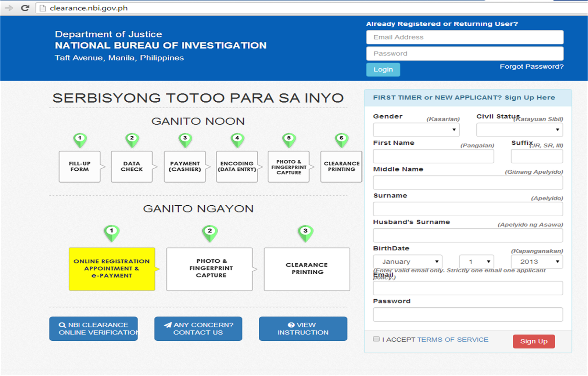
Task: Open the Gender dropdown
Action: click(416, 130)
